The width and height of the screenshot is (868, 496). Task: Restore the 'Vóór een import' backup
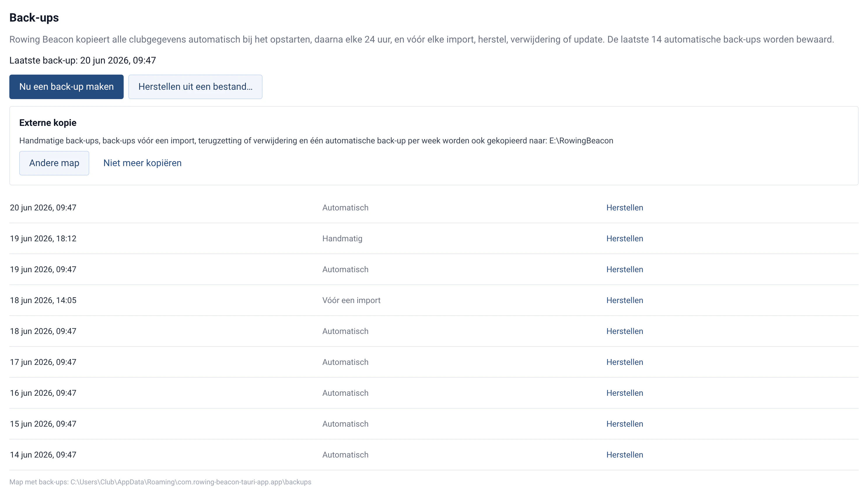[x=624, y=300]
